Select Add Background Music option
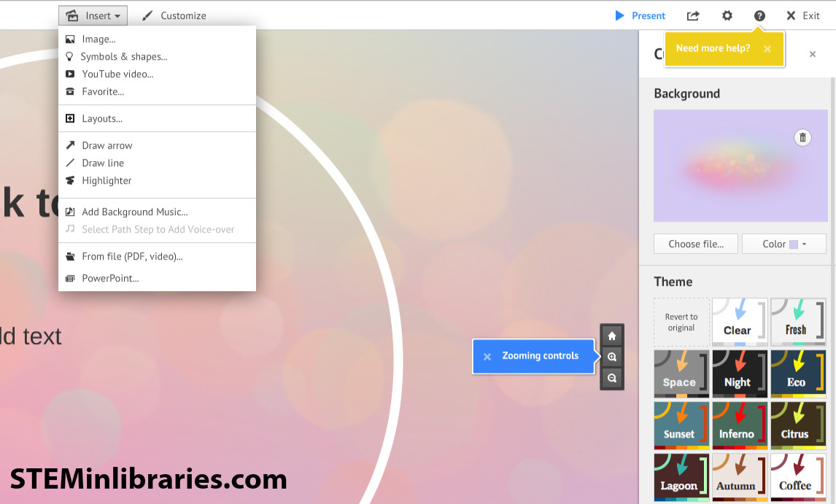 click(x=134, y=212)
